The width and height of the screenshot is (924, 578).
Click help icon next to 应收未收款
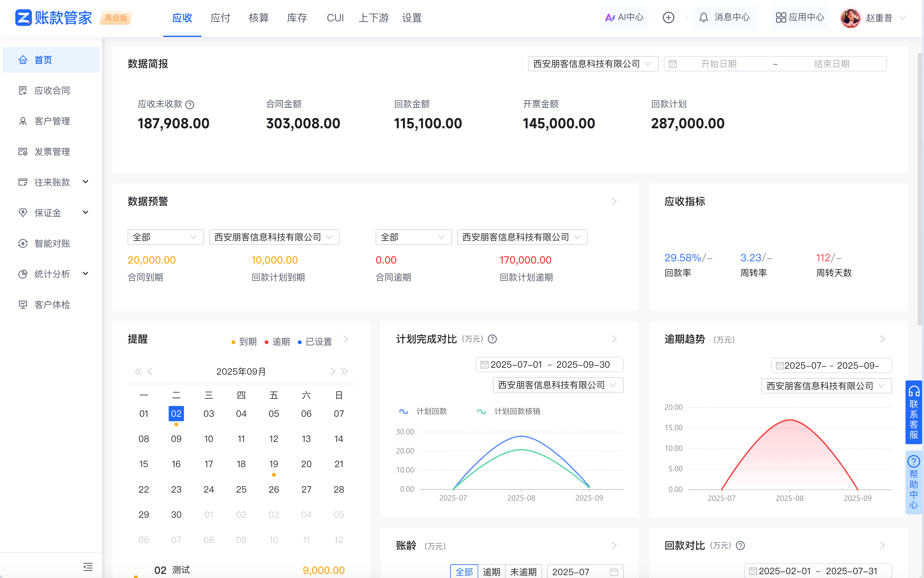point(190,105)
